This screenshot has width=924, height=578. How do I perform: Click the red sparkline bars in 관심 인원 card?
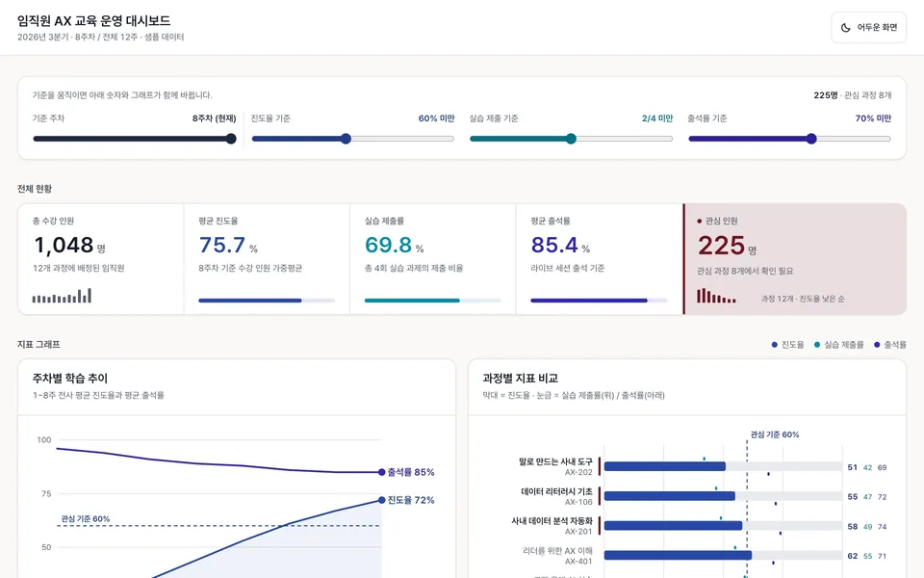tap(716, 296)
